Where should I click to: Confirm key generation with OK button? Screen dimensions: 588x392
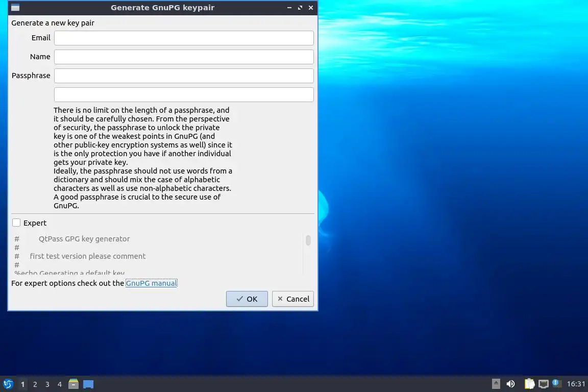pyautogui.click(x=247, y=299)
